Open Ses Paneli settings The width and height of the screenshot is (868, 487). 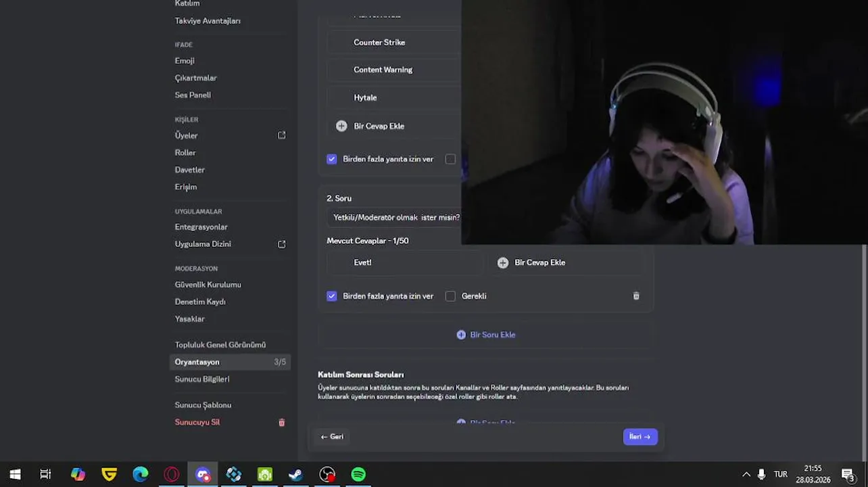(193, 95)
